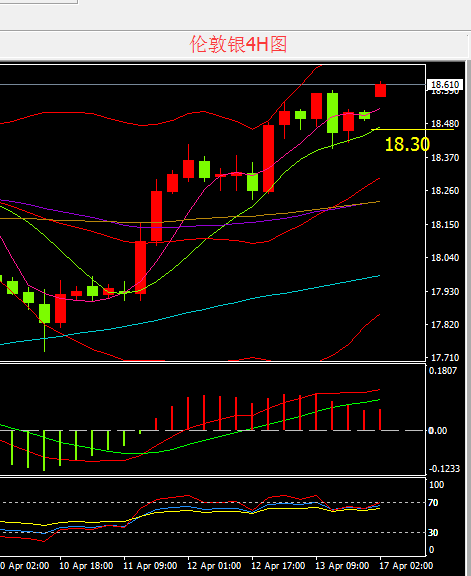Click the 13 Apr 09:00 time label
Image resolution: width=471 pixels, height=576 pixels.
(x=342, y=566)
